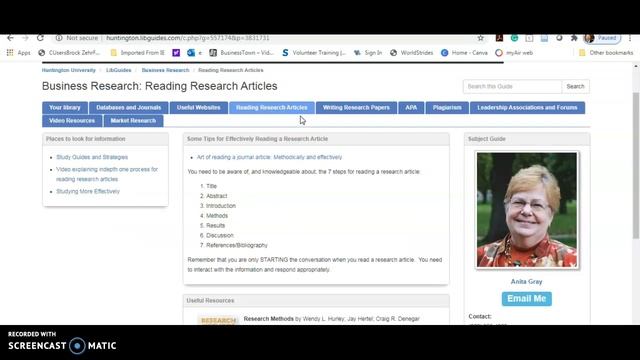640x360 pixels.
Task: Open the Useful Websites tab
Action: [199, 108]
